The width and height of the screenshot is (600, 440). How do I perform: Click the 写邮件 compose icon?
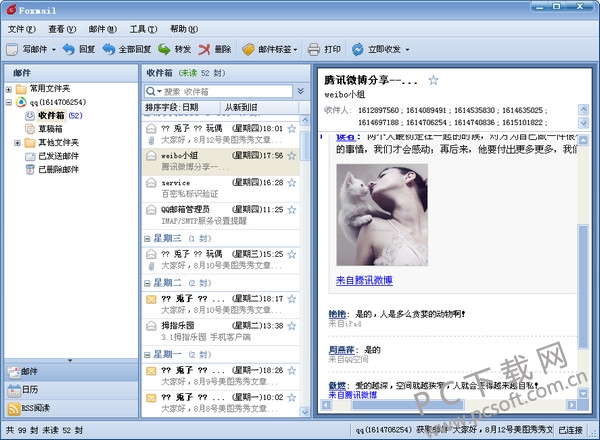tap(12, 49)
